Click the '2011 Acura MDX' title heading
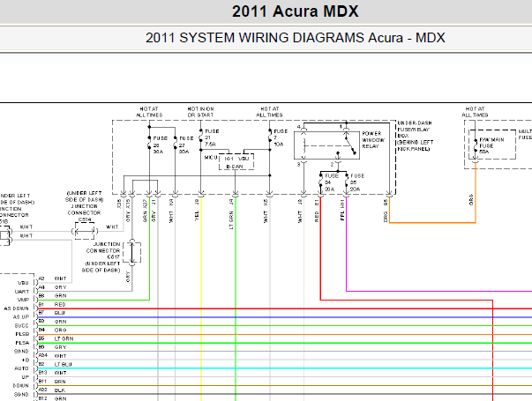This screenshot has width=532, height=401. 295,11
